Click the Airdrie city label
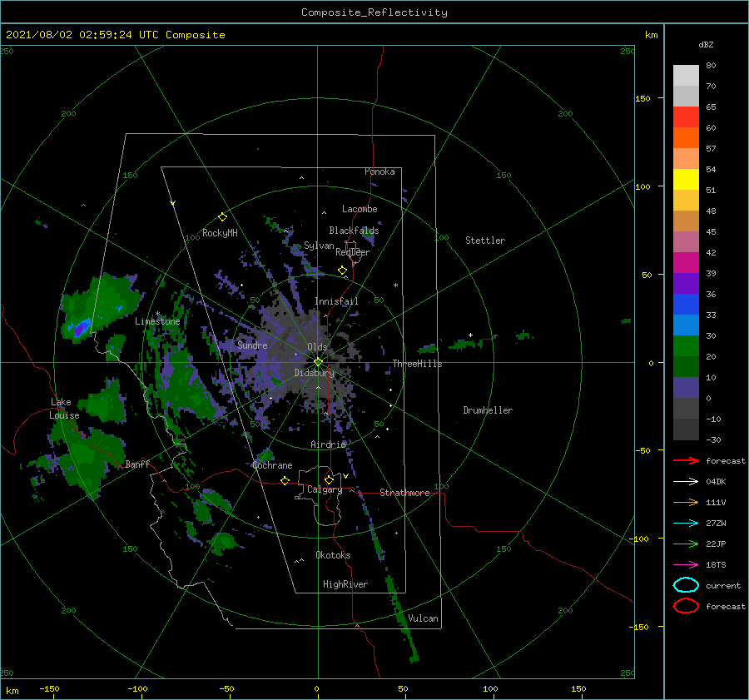 coord(328,444)
